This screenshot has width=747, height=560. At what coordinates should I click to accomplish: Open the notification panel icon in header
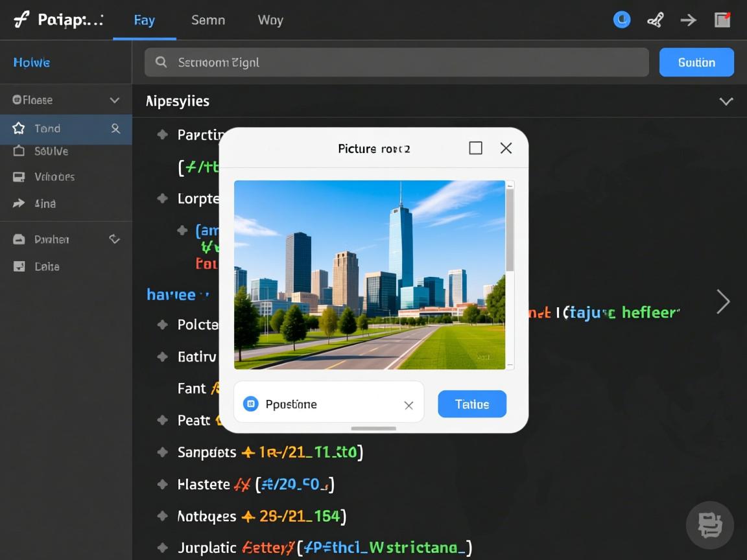pos(722,20)
